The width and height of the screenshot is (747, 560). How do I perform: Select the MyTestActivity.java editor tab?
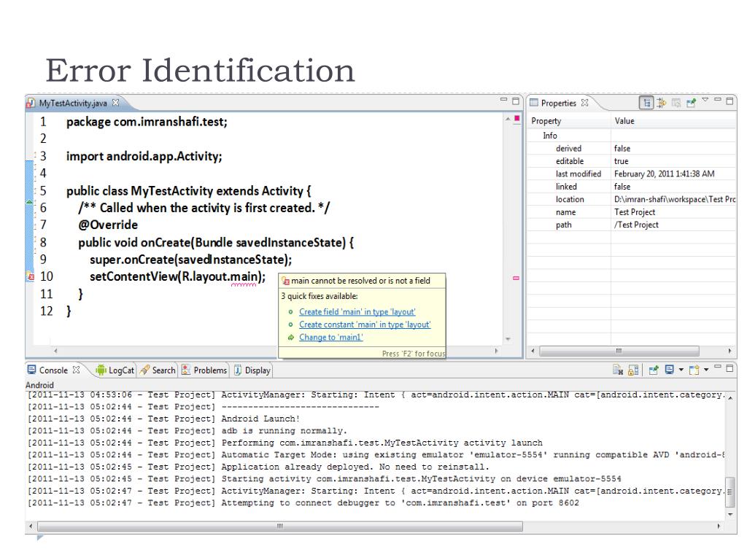click(x=73, y=103)
